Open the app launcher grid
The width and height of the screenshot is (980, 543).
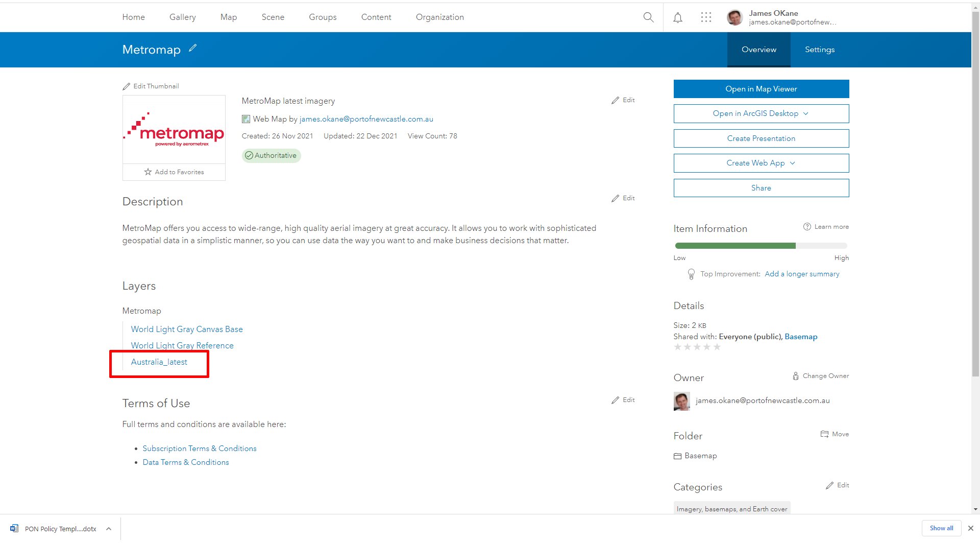(x=706, y=17)
